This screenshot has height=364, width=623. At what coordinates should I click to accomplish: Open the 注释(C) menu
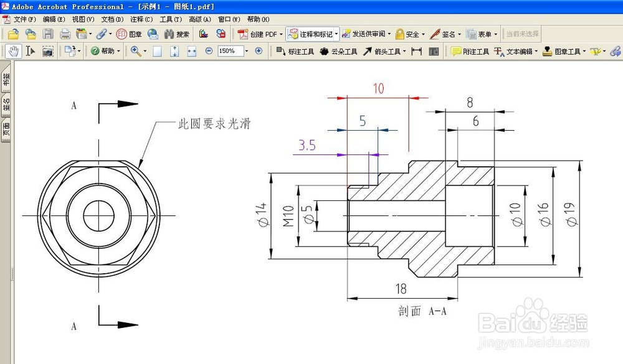[x=141, y=19]
